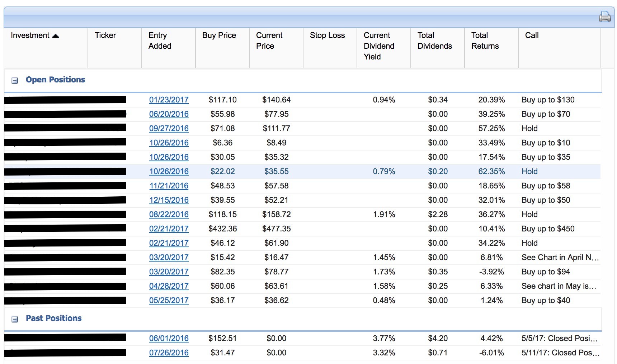Open the 07/26/2016 past position link
Viewport: 617px width, 364px height.
pyautogui.click(x=169, y=353)
